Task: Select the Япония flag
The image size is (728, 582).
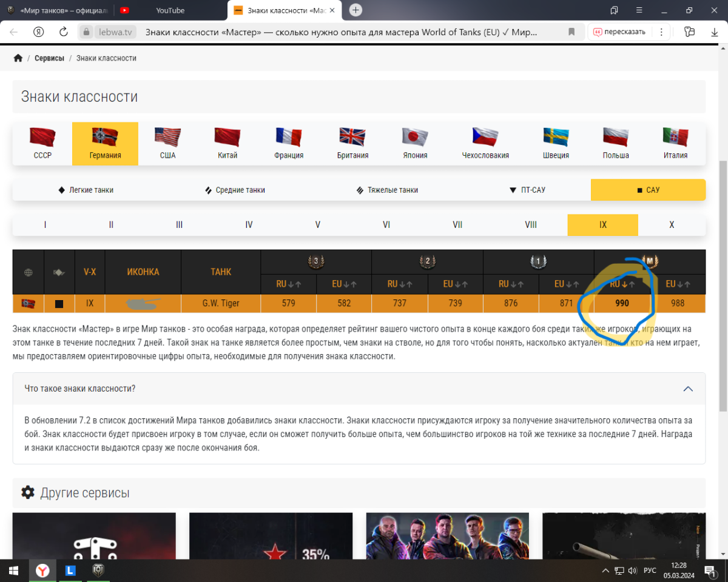Action: coord(416,137)
